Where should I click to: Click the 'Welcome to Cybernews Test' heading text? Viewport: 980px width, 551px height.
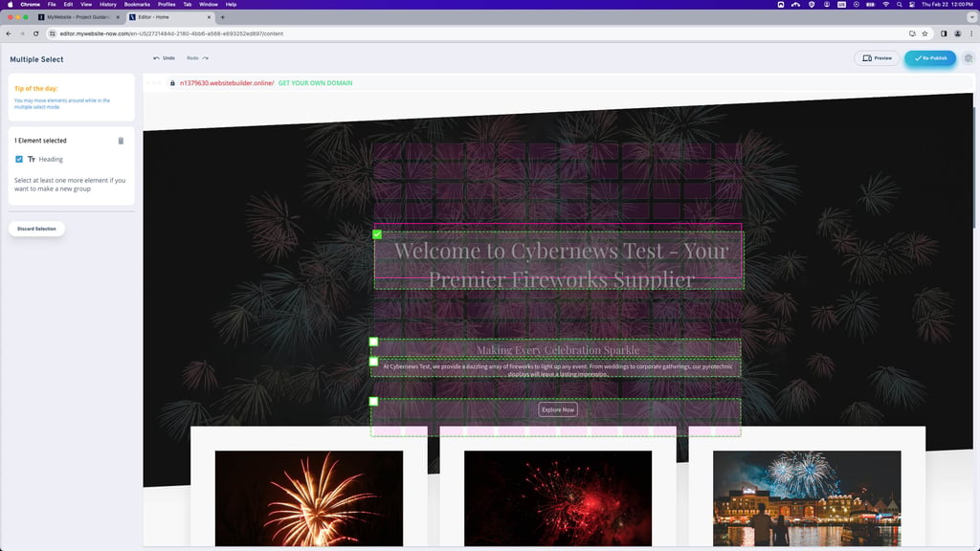tap(561, 264)
